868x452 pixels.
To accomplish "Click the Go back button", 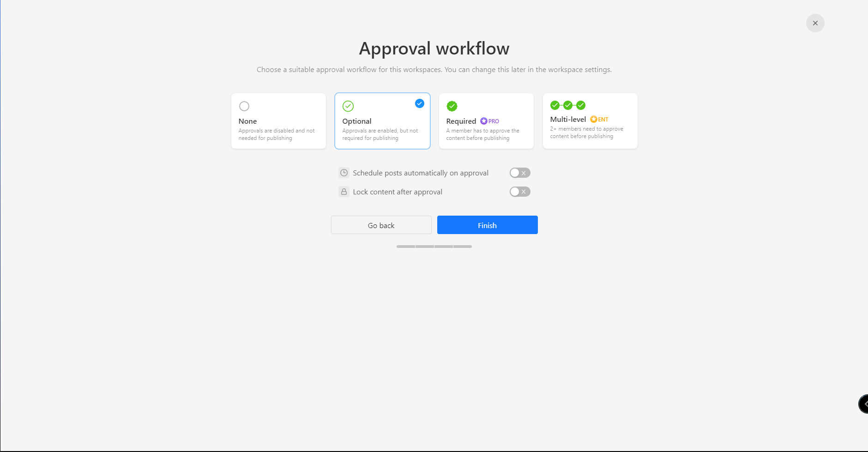I will click(381, 225).
